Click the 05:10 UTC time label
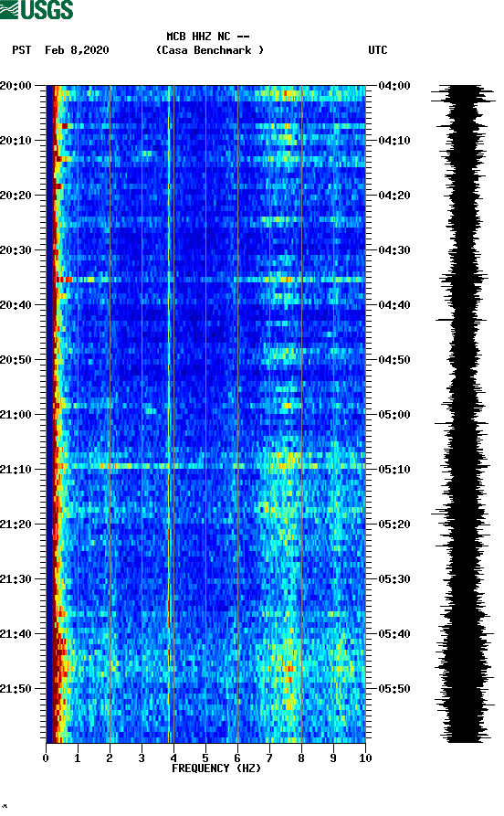This screenshot has height=816, width=504. click(394, 470)
